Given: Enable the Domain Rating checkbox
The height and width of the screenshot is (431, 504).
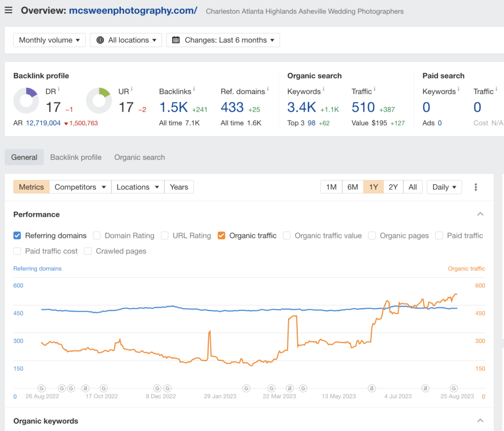Looking at the screenshot, I should coord(97,236).
